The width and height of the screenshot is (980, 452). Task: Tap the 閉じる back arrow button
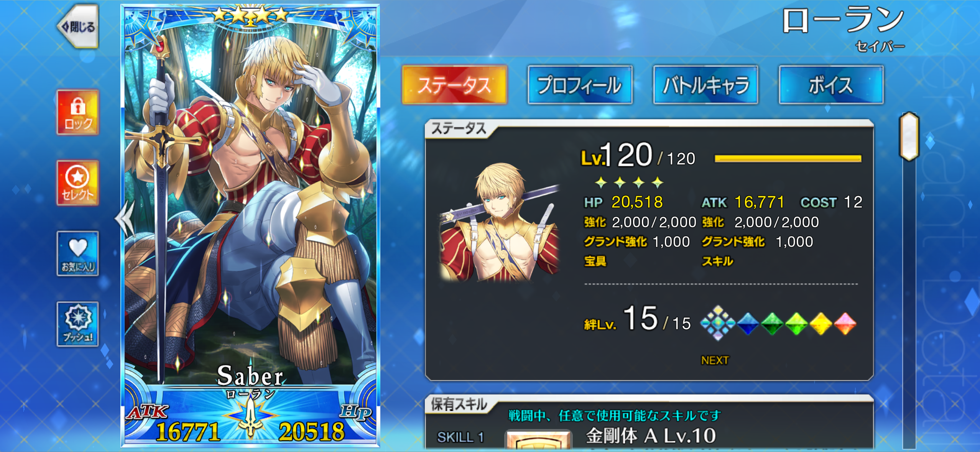pyautogui.click(x=79, y=27)
